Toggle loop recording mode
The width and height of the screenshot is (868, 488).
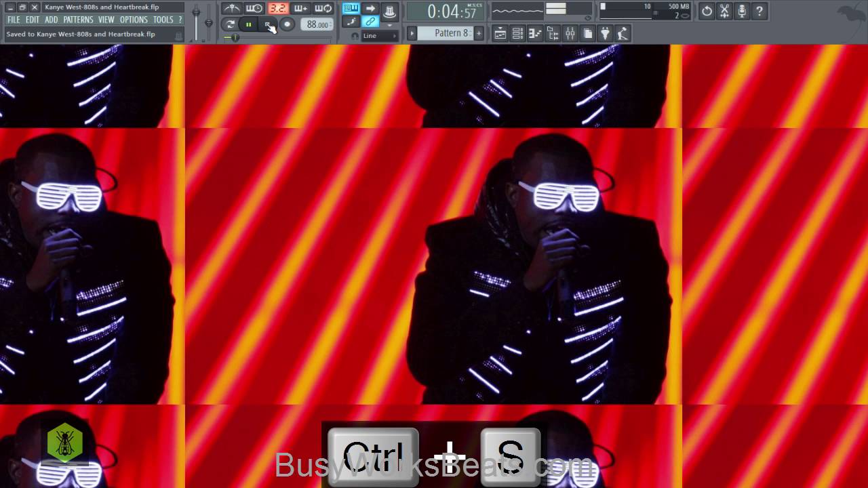pyautogui.click(x=323, y=9)
